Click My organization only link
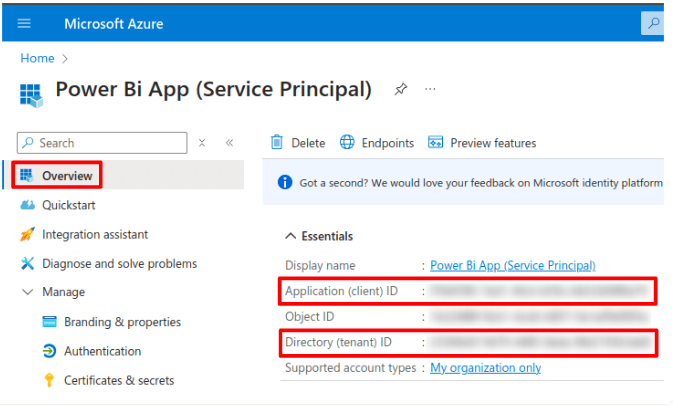The width and height of the screenshot is (673, 407). (x=485, y=368)
